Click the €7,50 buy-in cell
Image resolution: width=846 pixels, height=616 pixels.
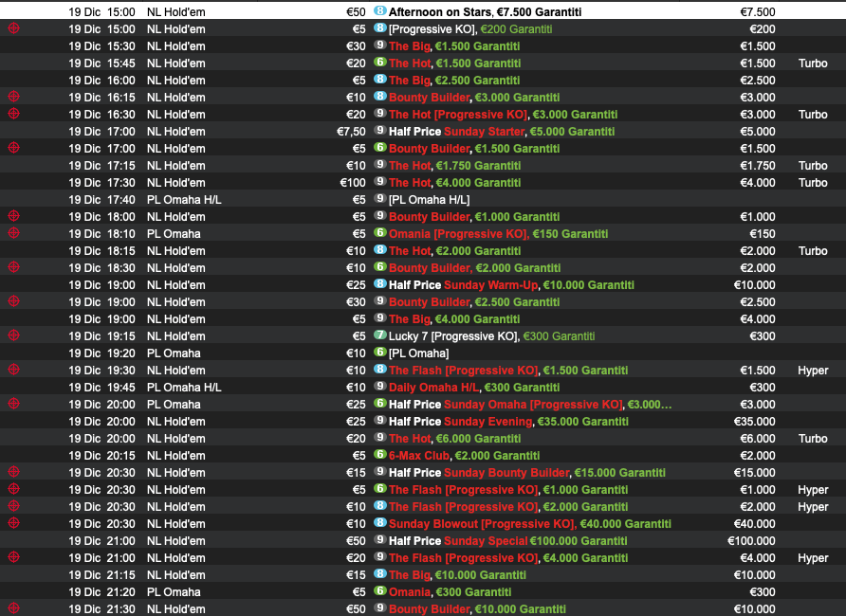[351, 132]
